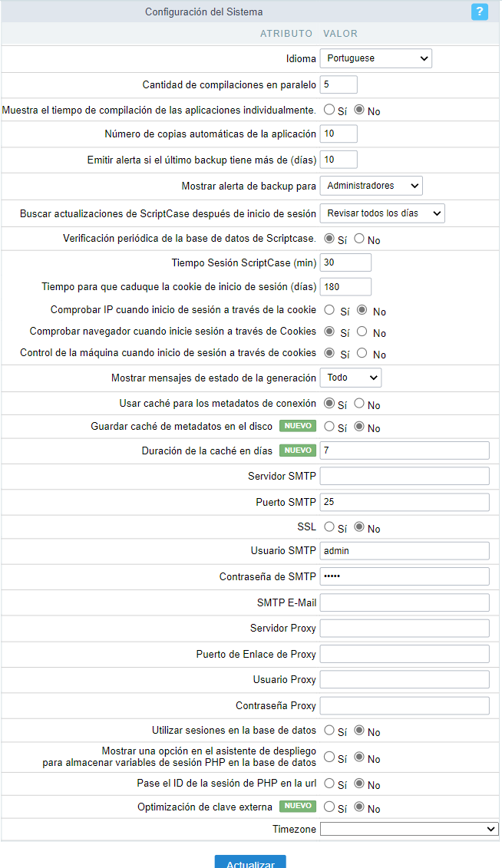Image resolution: width=502 pixels, height=868 pixels.
Task: Open the Idioma dropdown showing Portuguese
Action: pyautogui.click(x=375, y=58)
